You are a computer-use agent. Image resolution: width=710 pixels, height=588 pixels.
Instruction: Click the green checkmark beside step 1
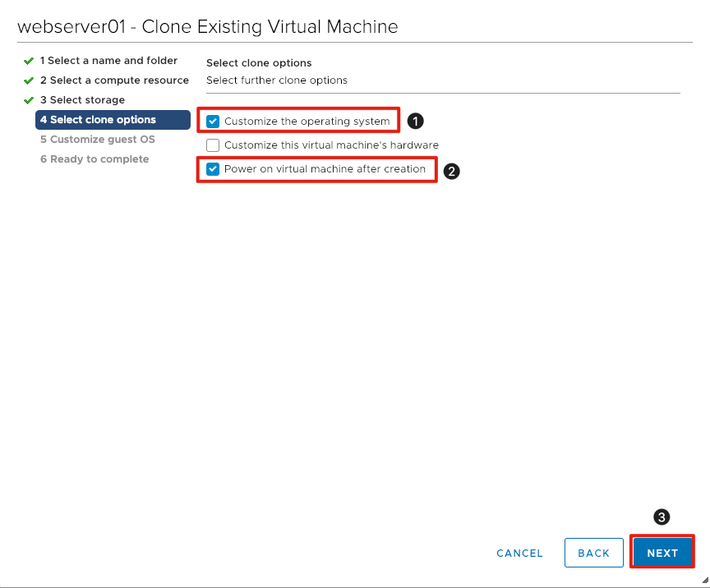(x=30, y=60)
